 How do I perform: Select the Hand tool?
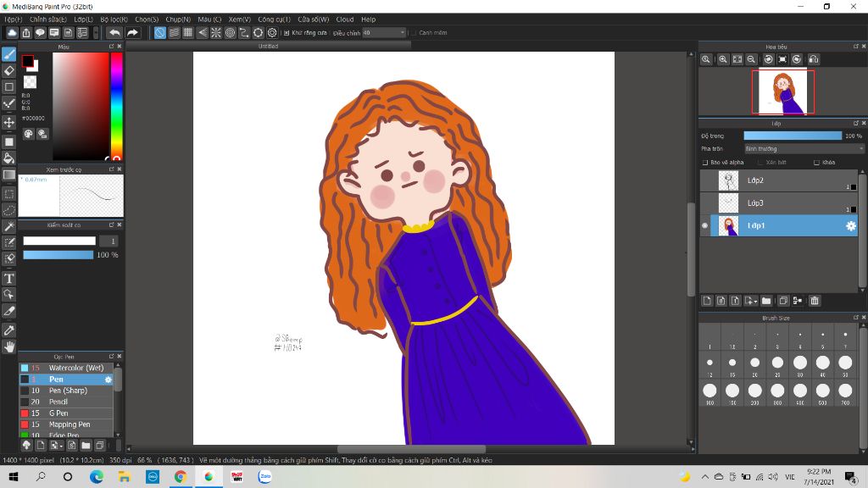pos(8,347)
